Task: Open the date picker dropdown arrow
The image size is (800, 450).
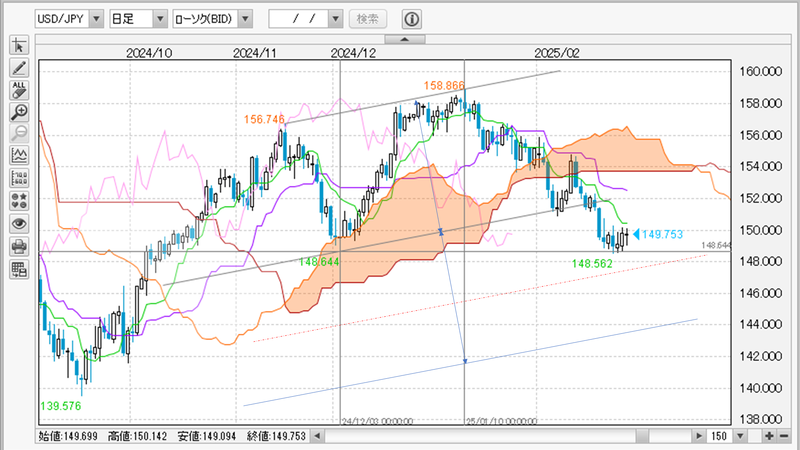Action: pos(335,19)
